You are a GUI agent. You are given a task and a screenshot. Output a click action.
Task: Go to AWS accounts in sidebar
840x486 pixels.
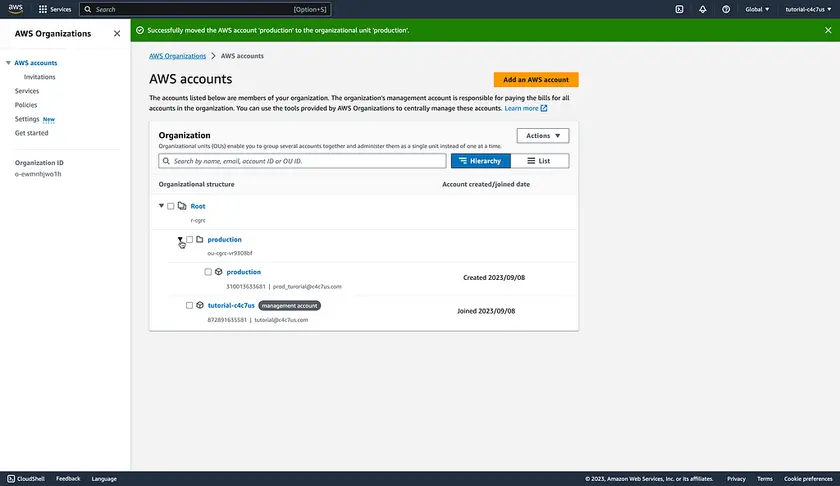[35, 63]
